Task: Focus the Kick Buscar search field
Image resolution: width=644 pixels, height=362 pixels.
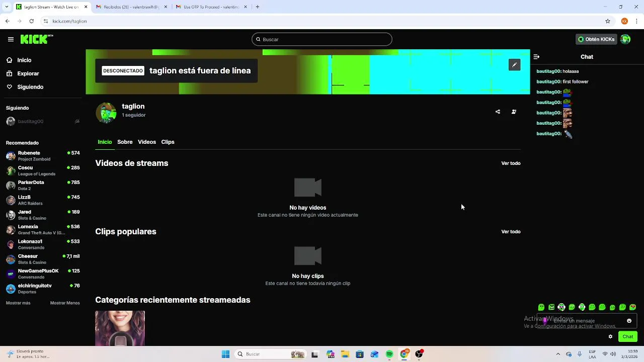Action: (322, 39)
